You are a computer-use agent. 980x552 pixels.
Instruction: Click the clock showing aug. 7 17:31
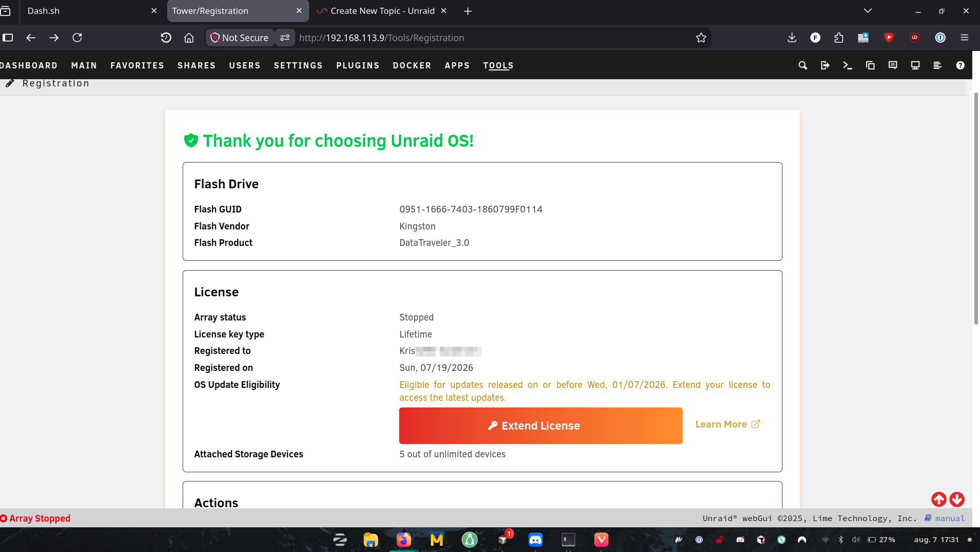(936, 540)
